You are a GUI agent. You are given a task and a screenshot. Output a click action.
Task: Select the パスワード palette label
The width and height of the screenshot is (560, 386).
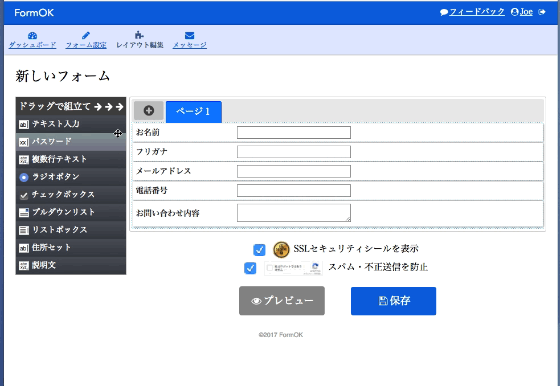pyautogui.click(x=52, y=141)
